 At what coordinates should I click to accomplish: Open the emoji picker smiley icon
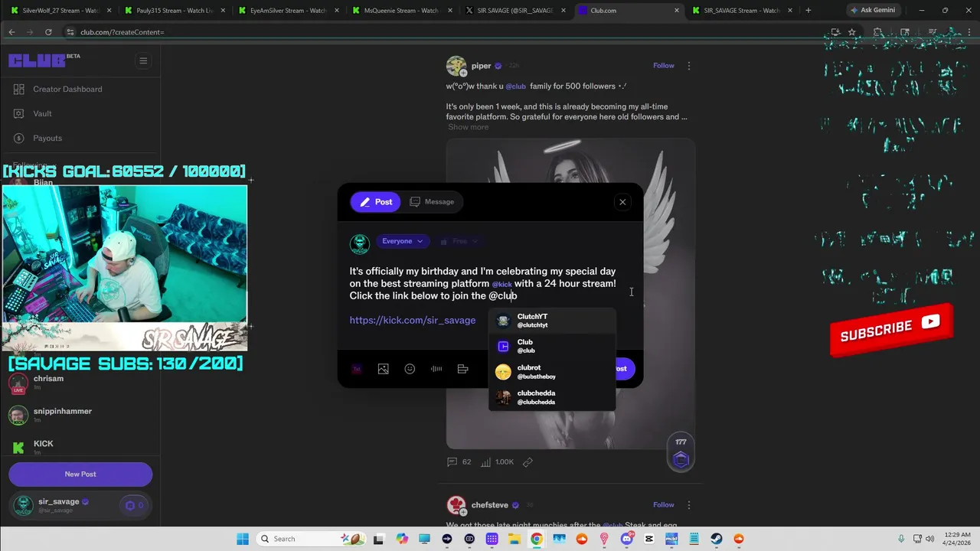[410, 369]
